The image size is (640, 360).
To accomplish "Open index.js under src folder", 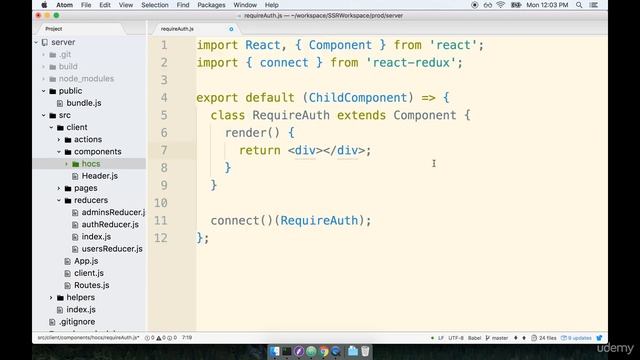I will [81, 309].
